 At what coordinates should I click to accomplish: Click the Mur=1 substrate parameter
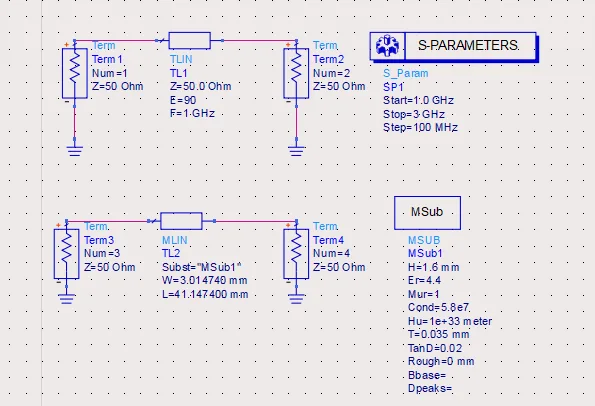[x=423, y=294]
